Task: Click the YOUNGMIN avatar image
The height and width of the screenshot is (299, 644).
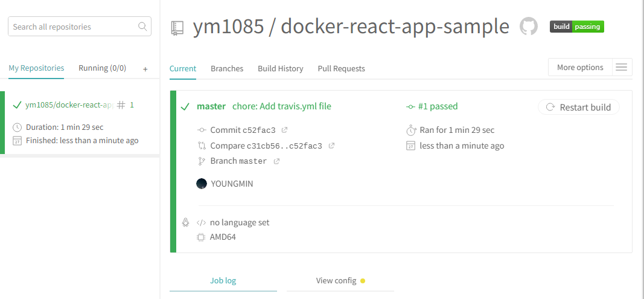Action: [202, 184]
